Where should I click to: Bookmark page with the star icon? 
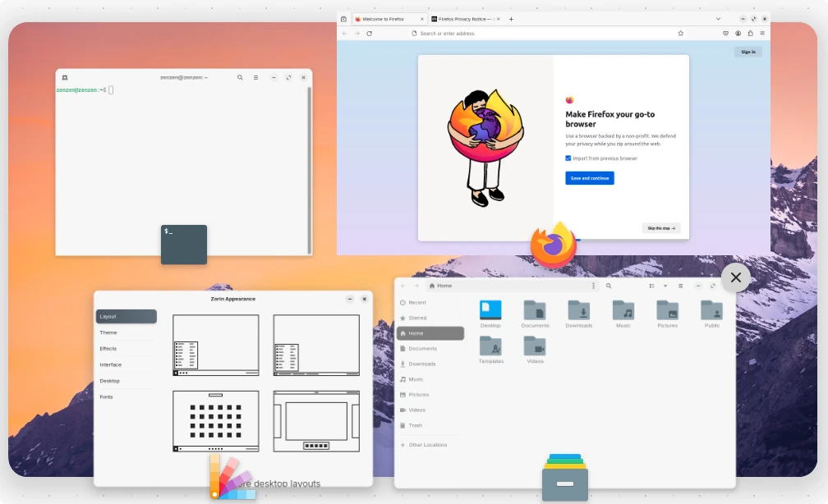click(x=680, y=34)
